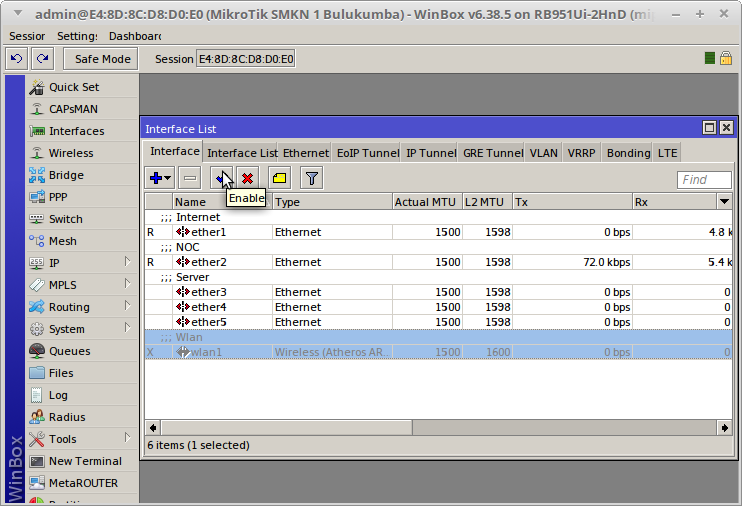Open the Dashboard menu

pos(135,36)
